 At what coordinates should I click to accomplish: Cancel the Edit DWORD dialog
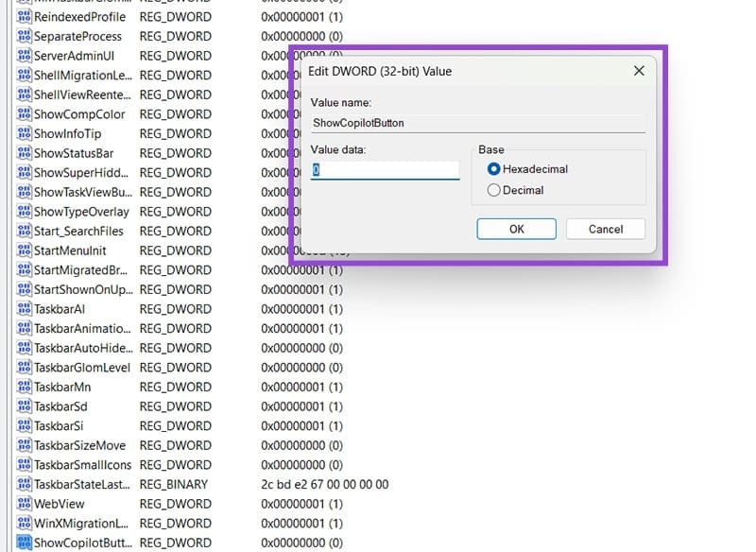point(606,229)
